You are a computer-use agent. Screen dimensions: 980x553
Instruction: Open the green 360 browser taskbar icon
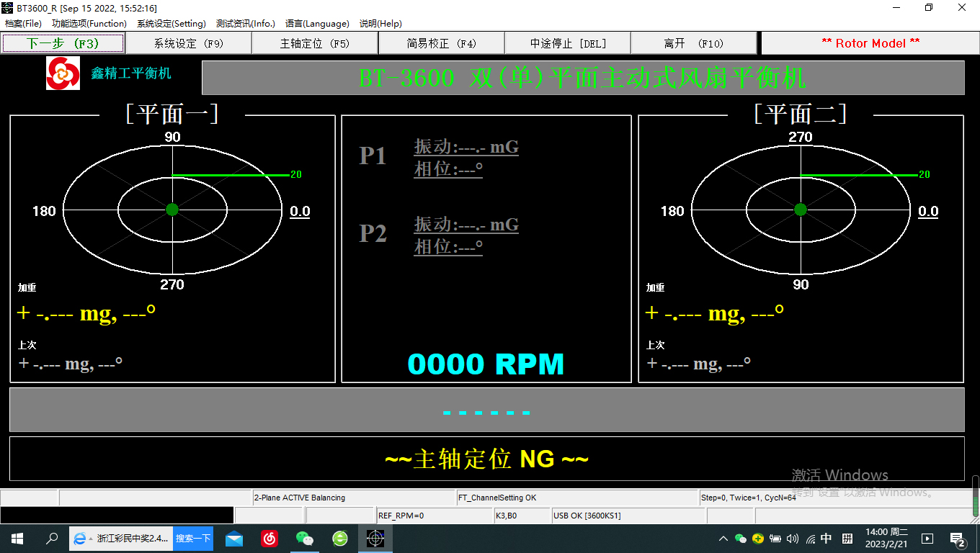click(x=340, y=538)
